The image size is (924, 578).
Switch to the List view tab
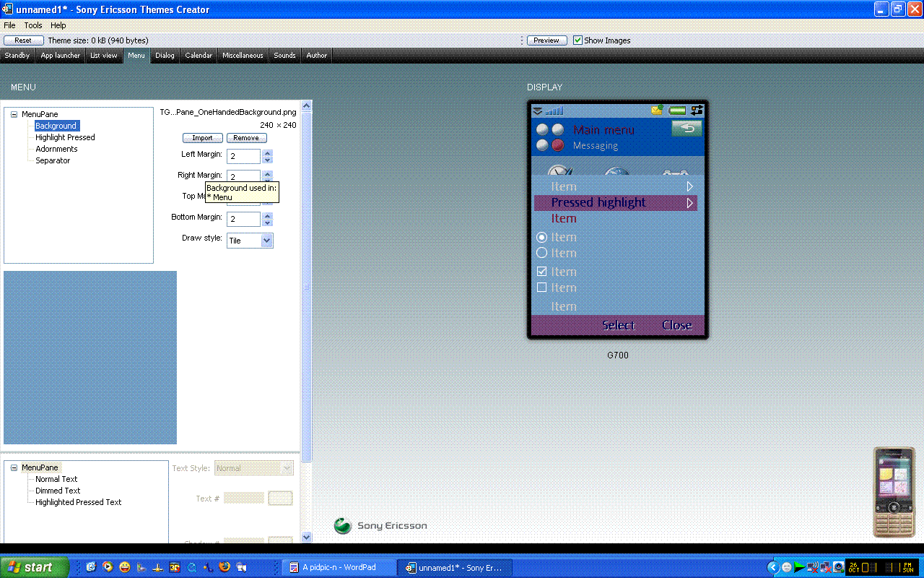104,56
